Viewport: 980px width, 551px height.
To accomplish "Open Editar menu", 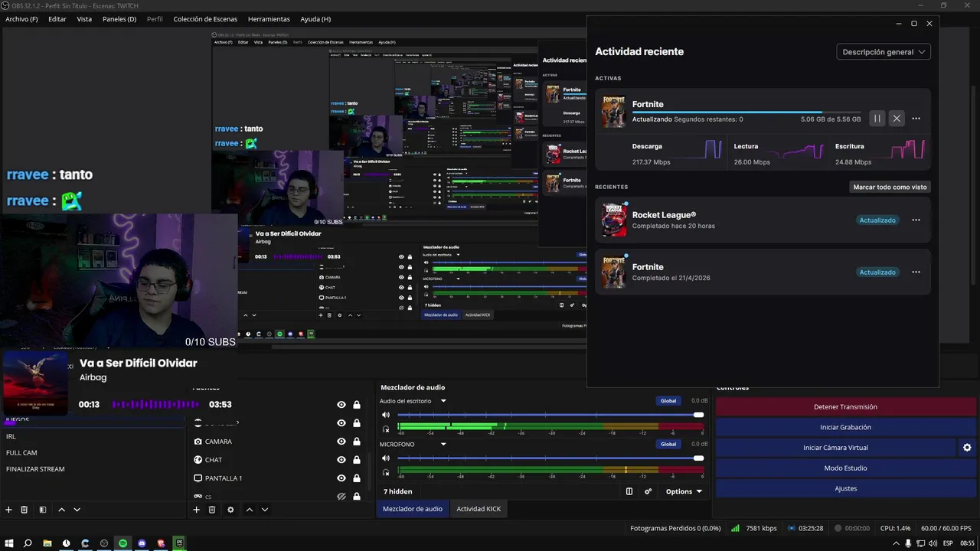I will click(57, 19).
